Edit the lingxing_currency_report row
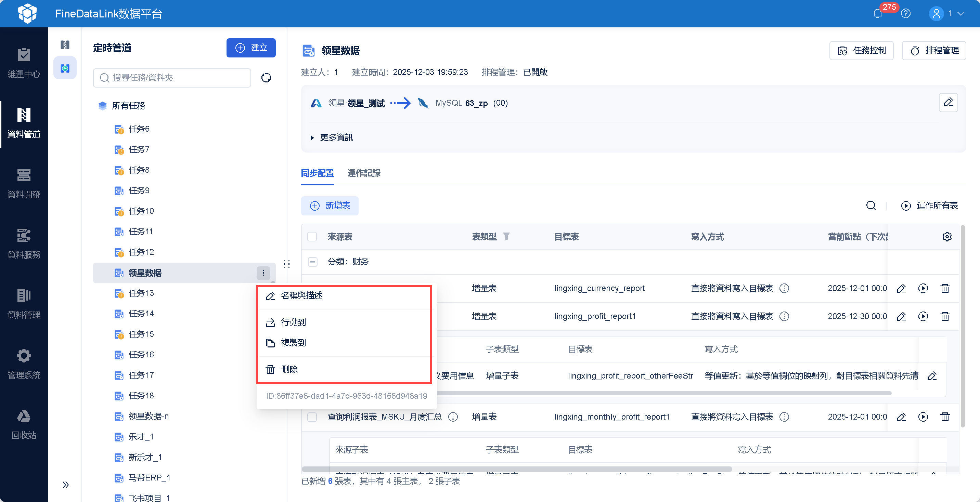This screenshot has height=502, width=980. pyautogui.click(x=901, y=288)
